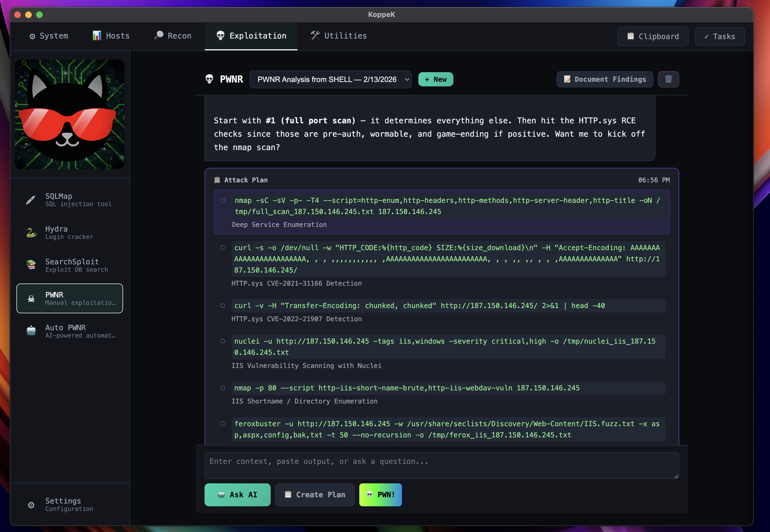Open SearchSploit Exploit DB search

69,265
